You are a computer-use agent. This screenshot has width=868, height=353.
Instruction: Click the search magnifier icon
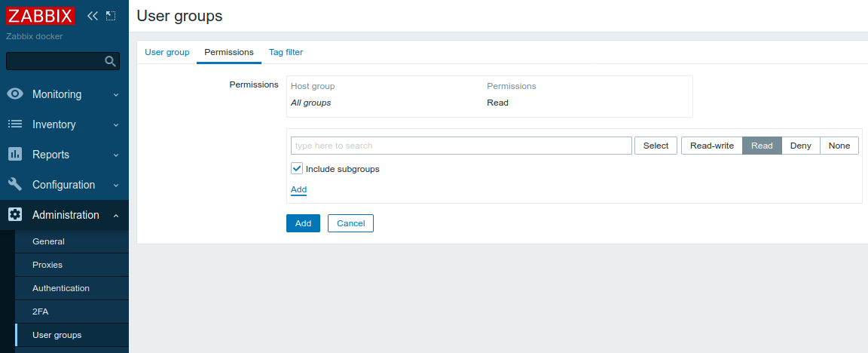(x=111, y=62)
